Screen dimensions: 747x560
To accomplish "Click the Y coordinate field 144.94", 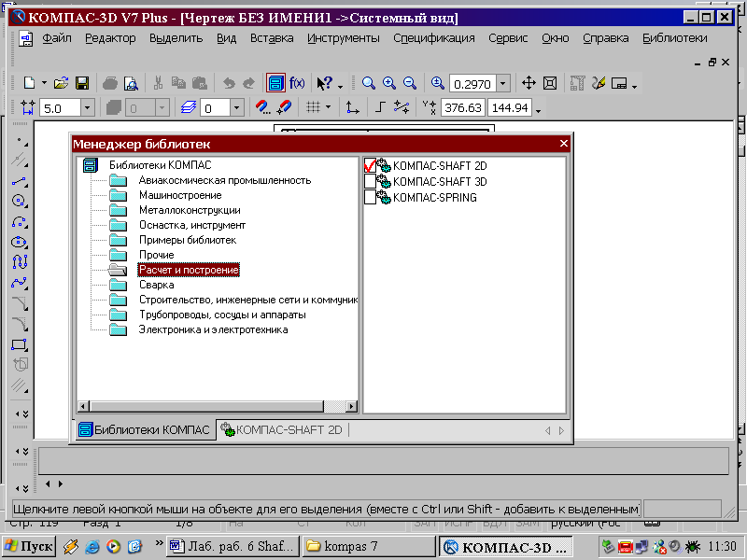I will [509, 107].
